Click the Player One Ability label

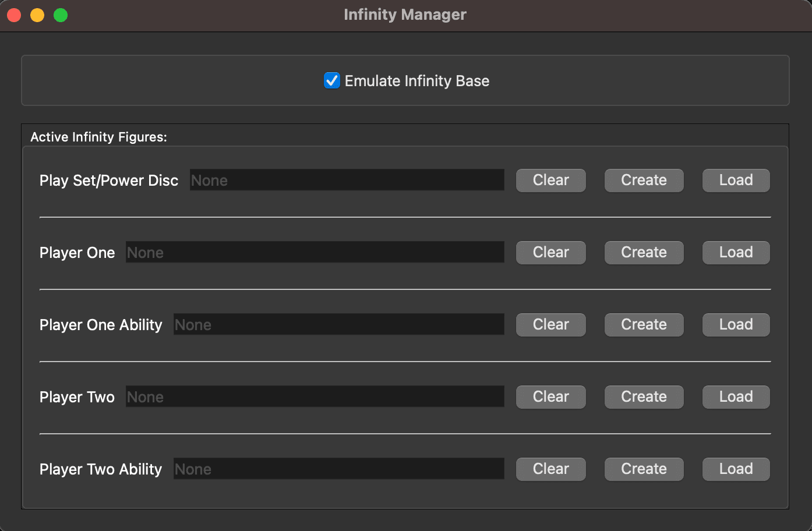101,325
